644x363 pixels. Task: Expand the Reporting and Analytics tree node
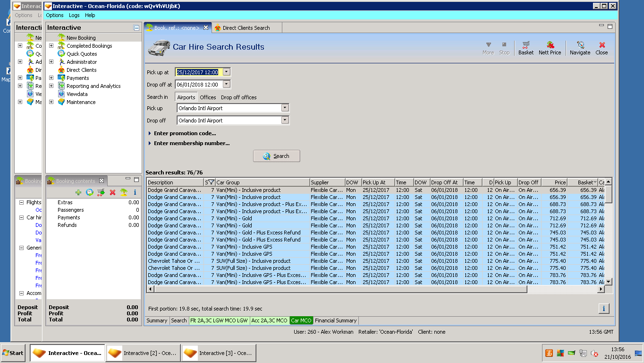click(x=51, y=86)
